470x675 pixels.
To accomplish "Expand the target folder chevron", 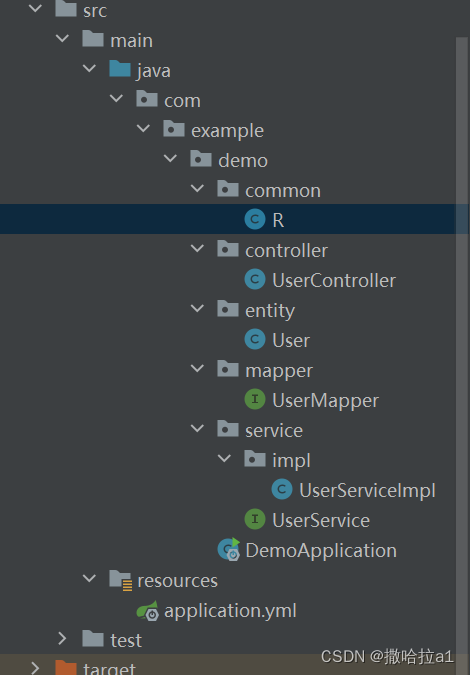I will [35, 668].
